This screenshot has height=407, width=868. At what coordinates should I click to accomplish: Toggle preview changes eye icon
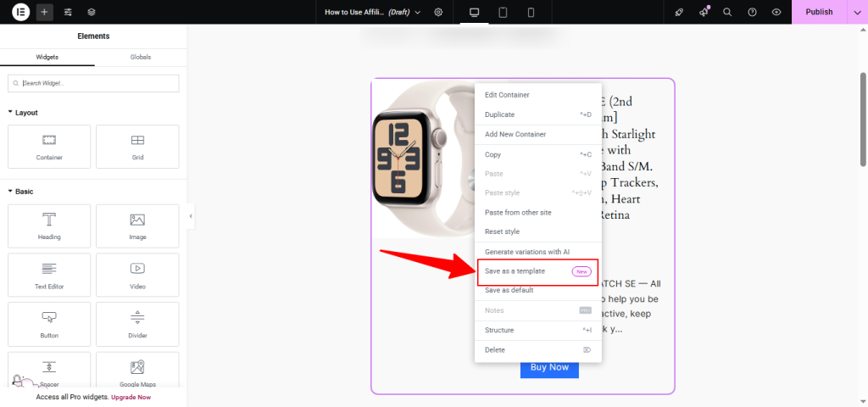point(776,12)
